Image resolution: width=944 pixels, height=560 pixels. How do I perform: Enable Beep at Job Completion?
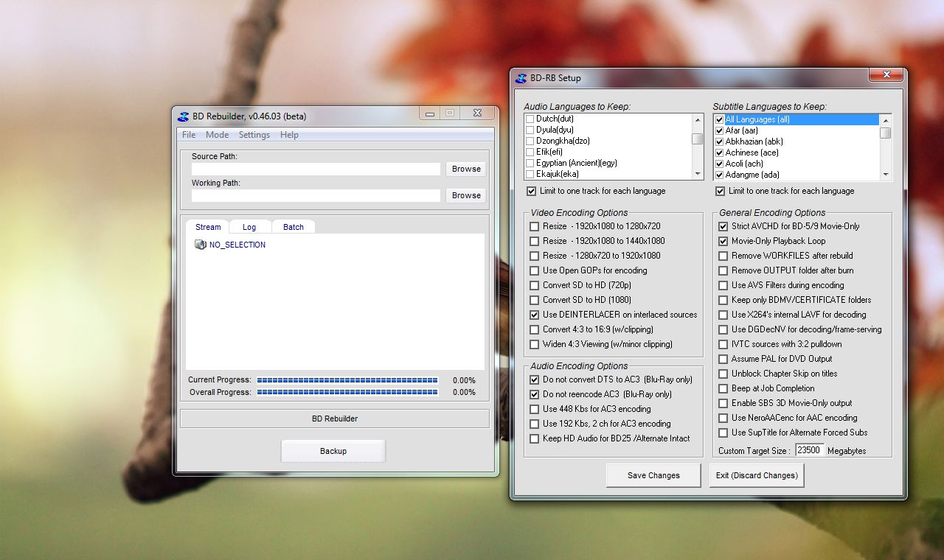tap(723, 388)
